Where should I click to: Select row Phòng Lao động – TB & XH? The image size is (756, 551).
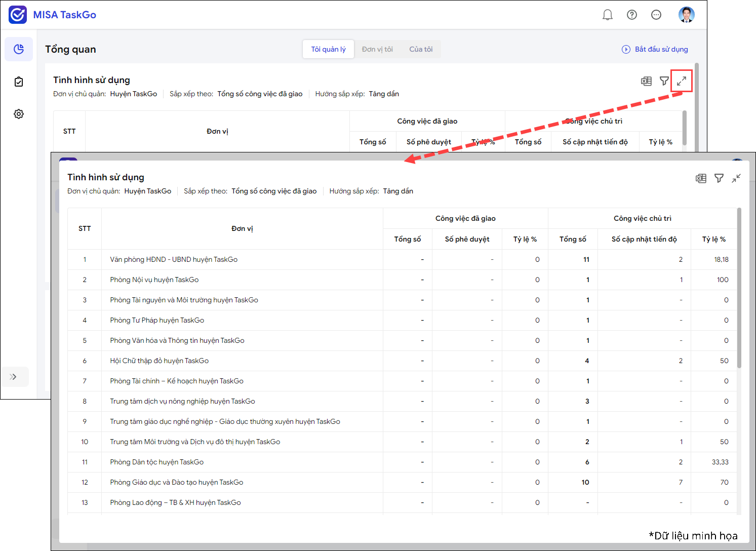click(x=402, y=502)
